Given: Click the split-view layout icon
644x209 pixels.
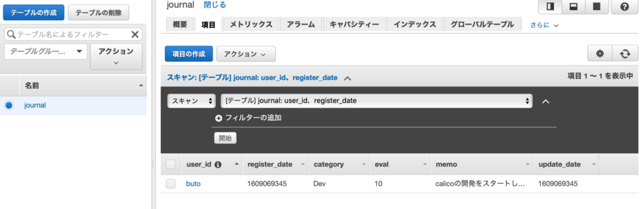Looking at the screenshot, I should coord(550,8).
